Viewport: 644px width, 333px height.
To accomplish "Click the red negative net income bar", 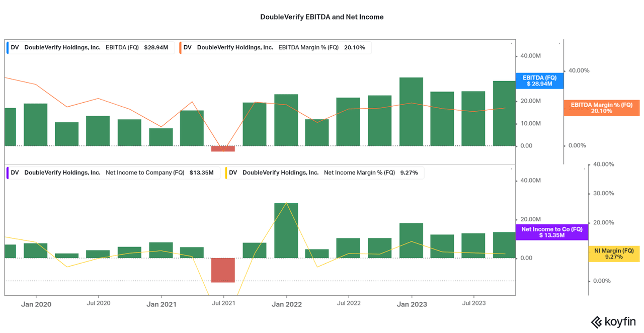I will click(x=223, y=270).
